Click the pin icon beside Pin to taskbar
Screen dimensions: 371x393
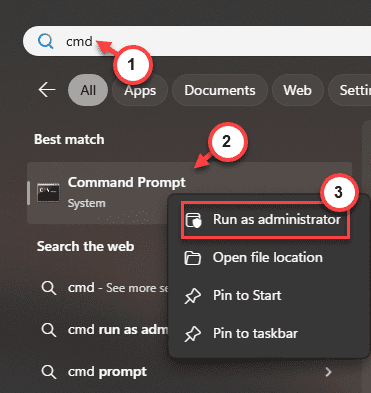pyautogui.click(x=193, y=334)
